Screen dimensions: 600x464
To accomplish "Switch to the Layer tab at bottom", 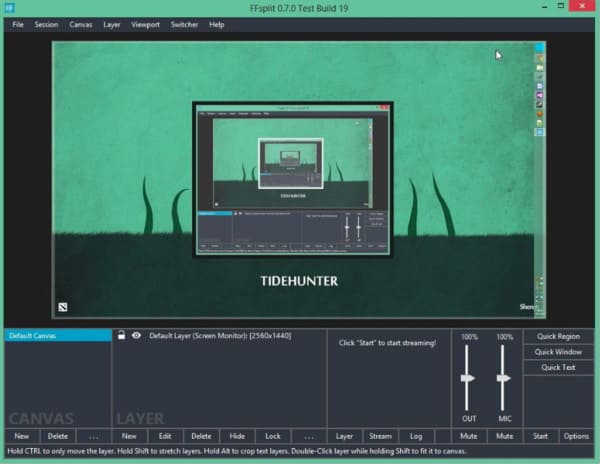I will coord(344,436).
